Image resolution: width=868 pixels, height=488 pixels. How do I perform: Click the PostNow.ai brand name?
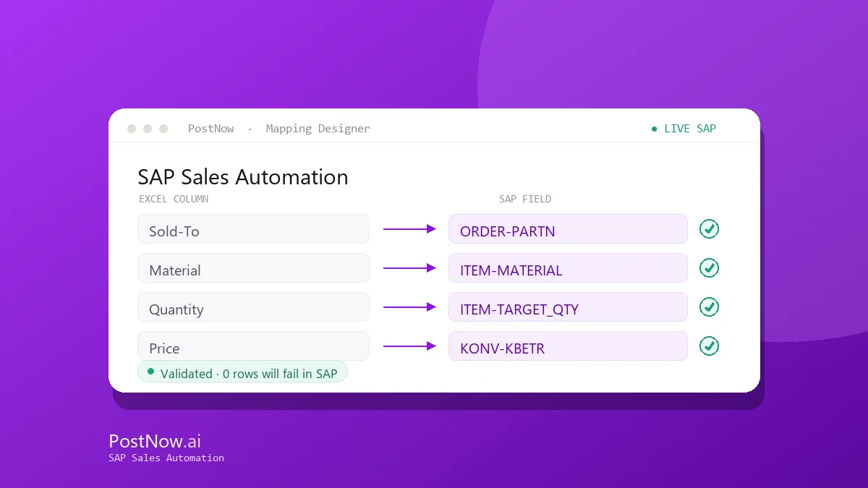coord(155,441)
